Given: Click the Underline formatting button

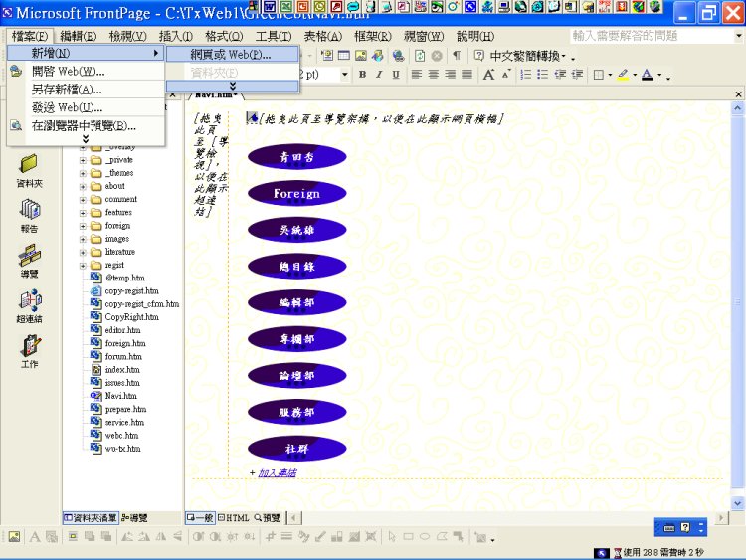Looking at the screenshot, I should tap(396, 75).
